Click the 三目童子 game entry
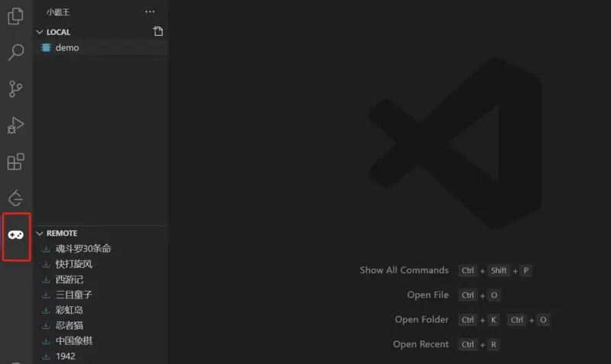This screenshot has height=364, width=611. tap(73, 295)
